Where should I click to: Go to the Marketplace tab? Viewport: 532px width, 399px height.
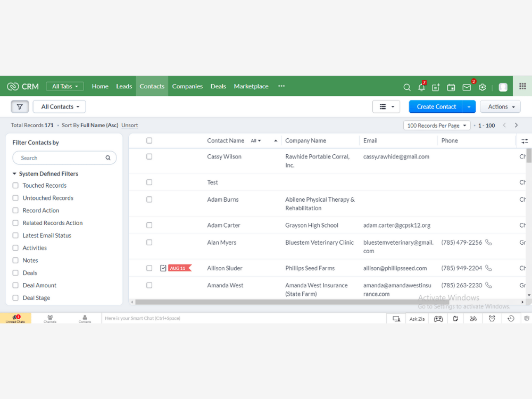251,87
